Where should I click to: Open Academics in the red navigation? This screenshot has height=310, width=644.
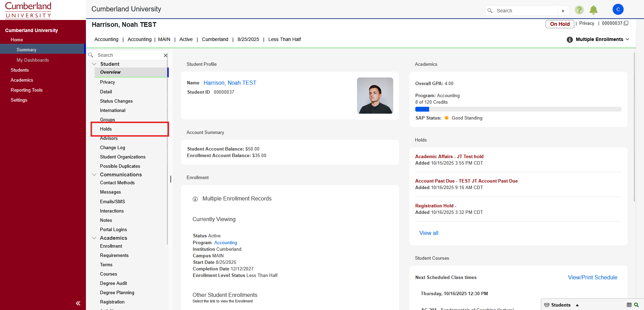(22, 80)
